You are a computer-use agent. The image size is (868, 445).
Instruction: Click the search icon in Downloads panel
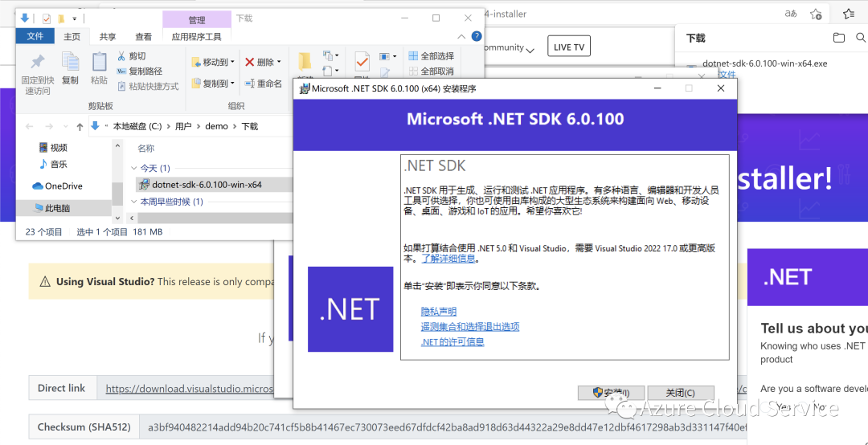(x=861, y=39)
